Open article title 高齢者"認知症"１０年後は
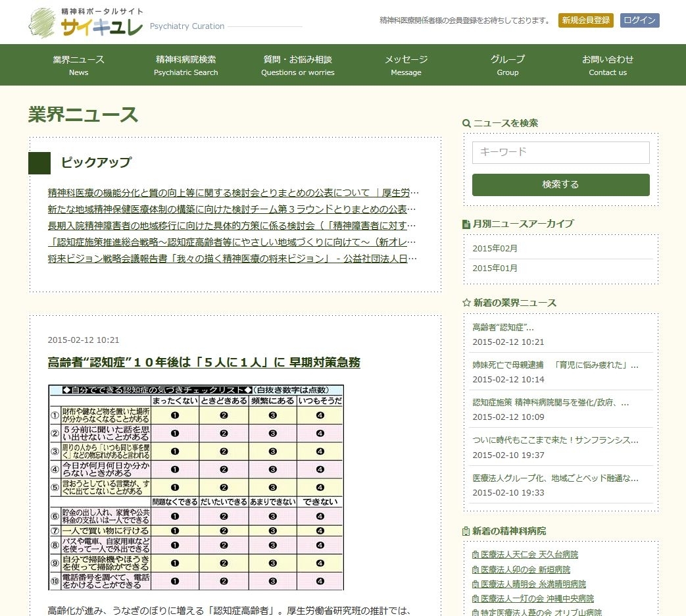 (204, 363)
